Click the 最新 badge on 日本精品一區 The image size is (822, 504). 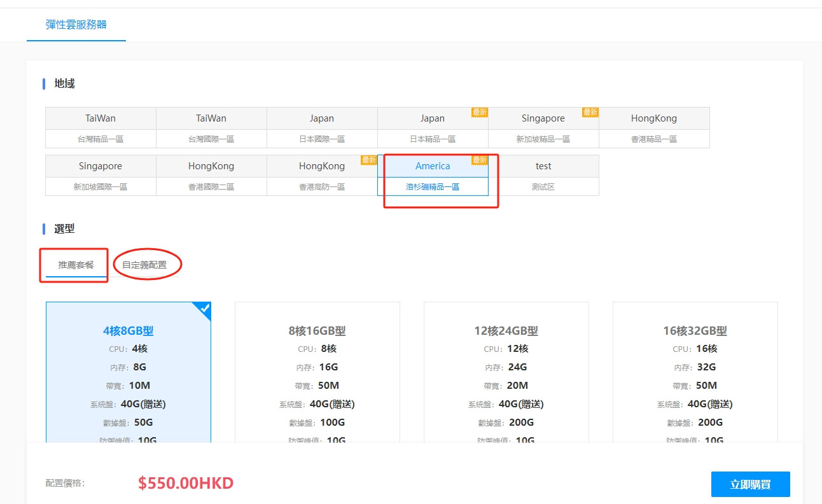(x=480, y=112)
